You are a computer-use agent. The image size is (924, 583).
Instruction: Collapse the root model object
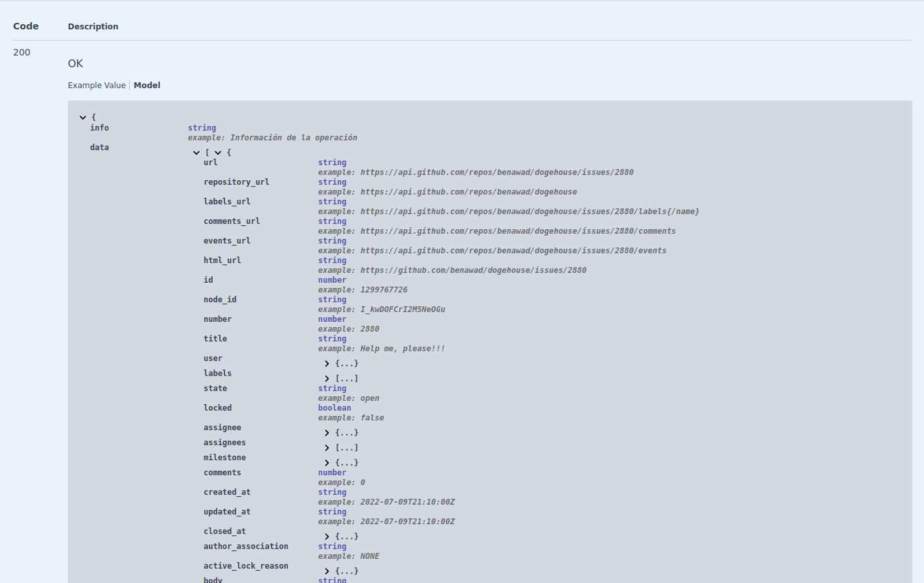tap(83, 118)
